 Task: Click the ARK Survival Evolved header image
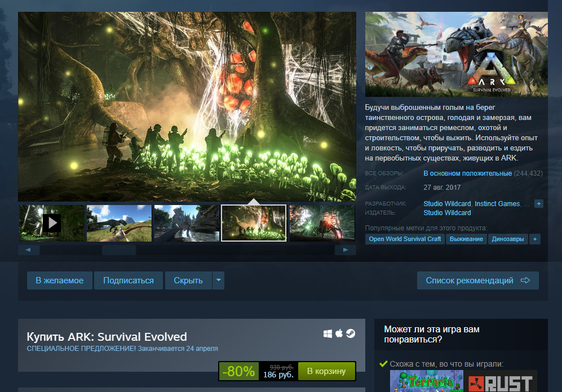(x=456, y=55)
